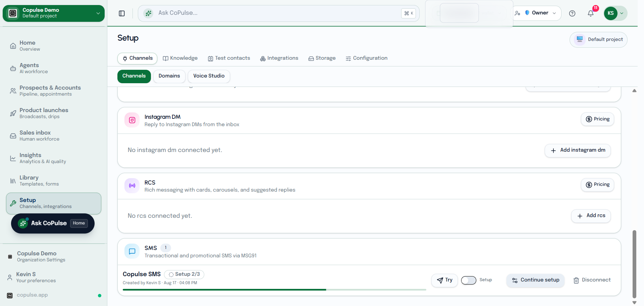
Task: Click the Default project monitor icon
Action: pos(580,39)
